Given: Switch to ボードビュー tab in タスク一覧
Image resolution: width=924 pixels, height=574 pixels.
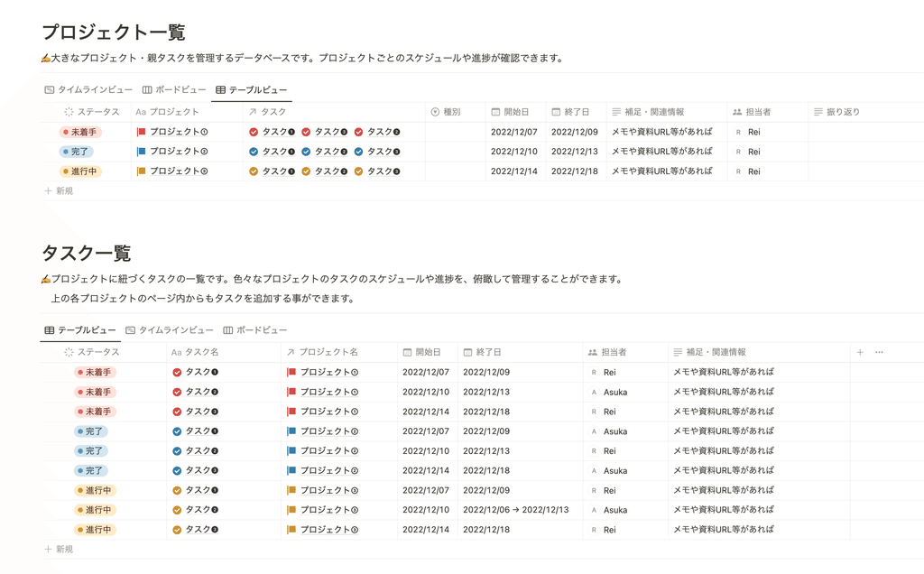Looking at the screenshot, I should click(254, 330).
